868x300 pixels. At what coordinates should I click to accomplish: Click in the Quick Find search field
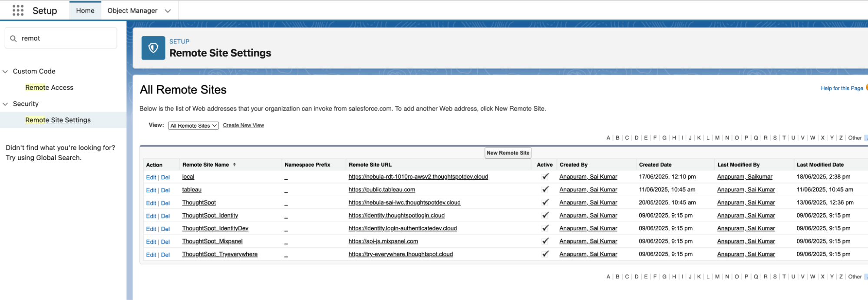65,39
